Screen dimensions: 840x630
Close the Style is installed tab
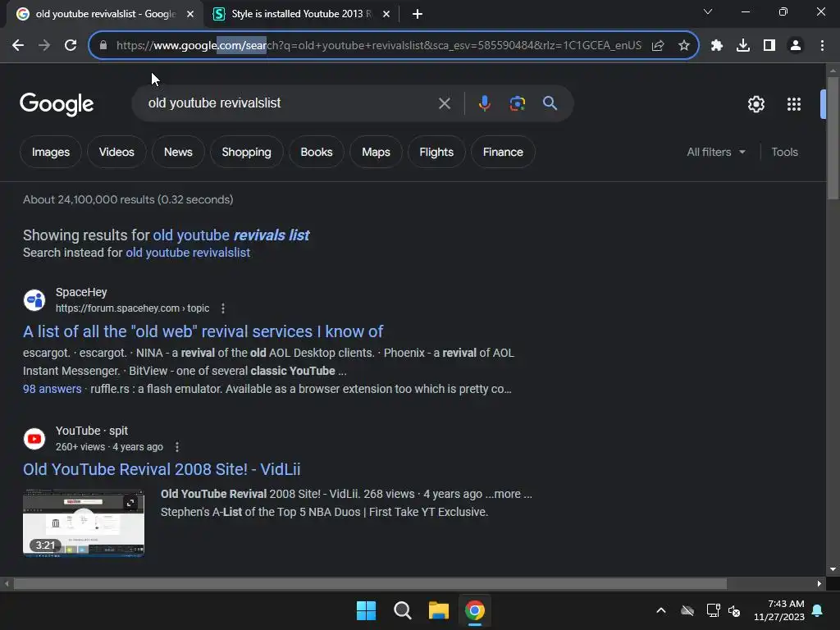coord(386,14)
